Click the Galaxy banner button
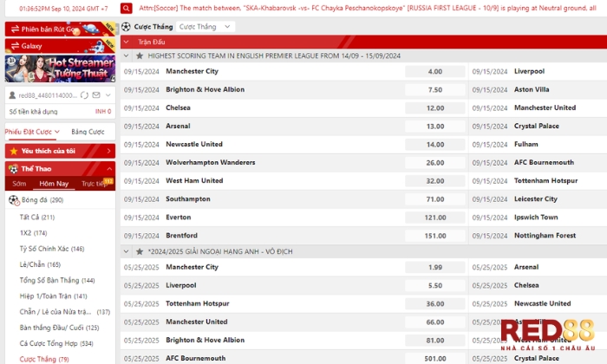Screen dimensions: 607x364 pos(60,46)
